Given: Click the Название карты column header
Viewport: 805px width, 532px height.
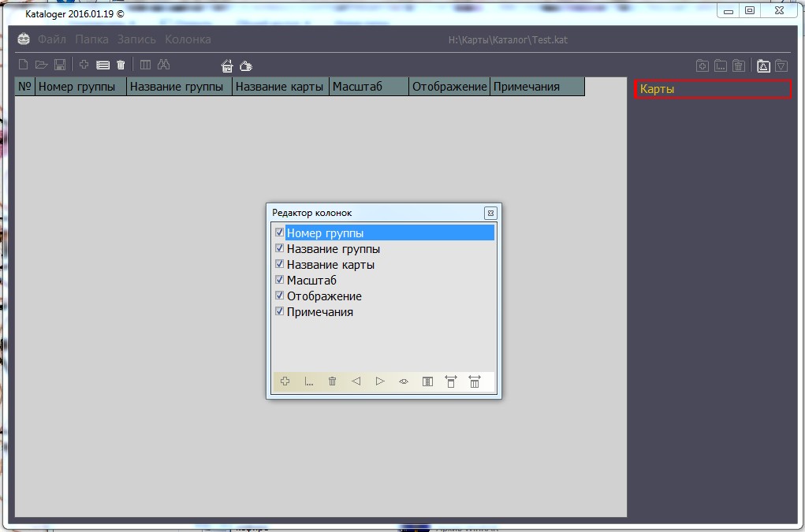Looking at the screenshot, I should 280,87.
